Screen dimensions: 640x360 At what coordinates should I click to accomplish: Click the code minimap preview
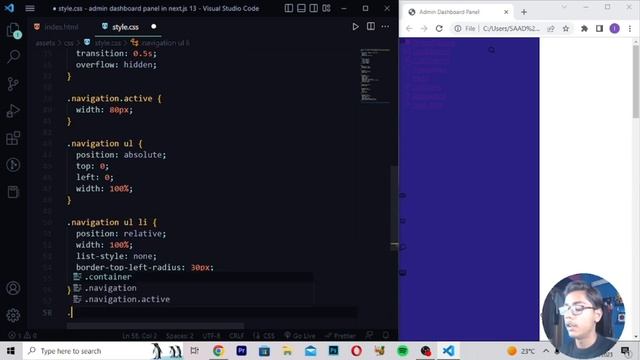pyautogui.click(x=374, y=76)
